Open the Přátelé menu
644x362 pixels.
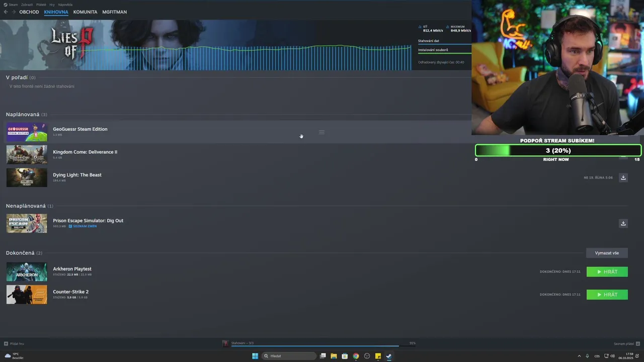click(x=41, y=5)
